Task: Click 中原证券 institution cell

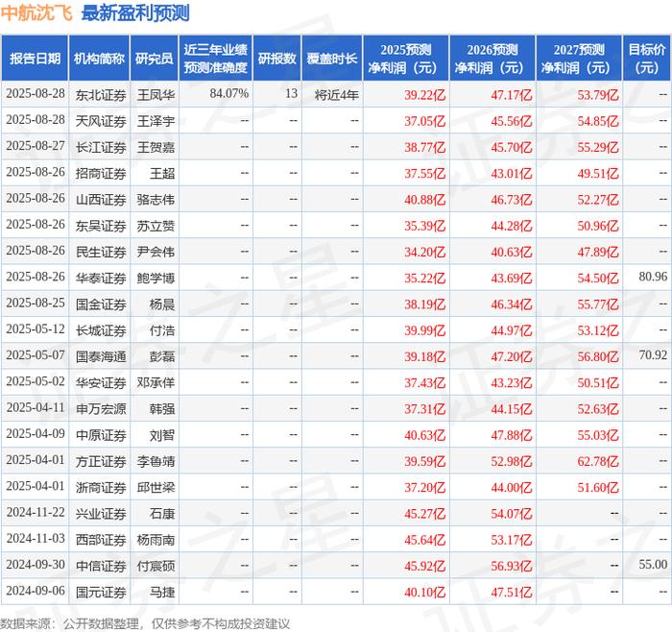Action: click(101, 435)
